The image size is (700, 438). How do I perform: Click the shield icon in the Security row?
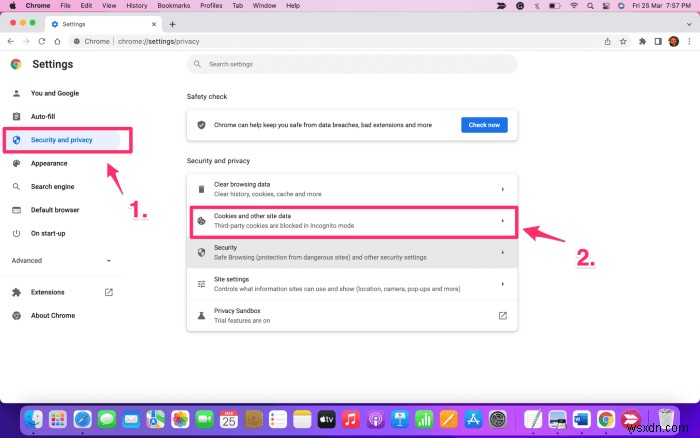click(x=201, y=253)
